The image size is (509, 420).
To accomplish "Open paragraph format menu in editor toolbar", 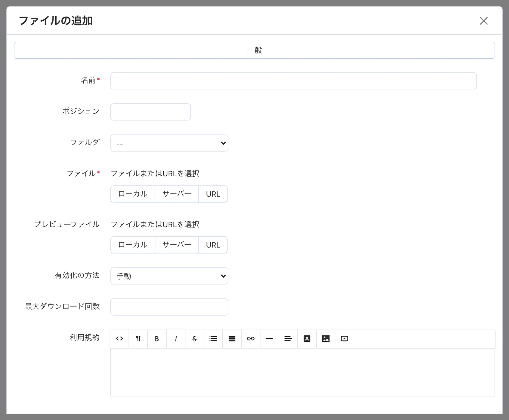I will (x=138, y=339).
